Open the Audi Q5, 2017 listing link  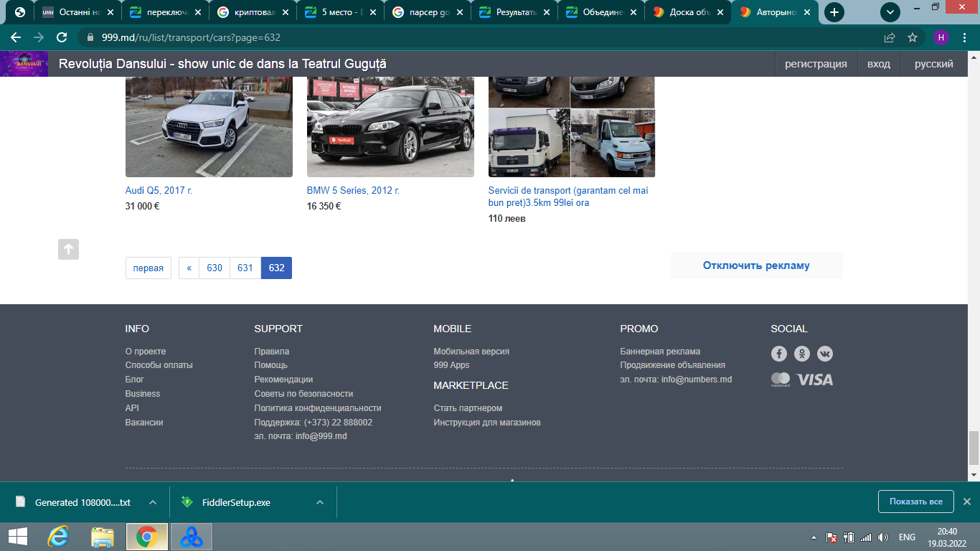[159, 191]
